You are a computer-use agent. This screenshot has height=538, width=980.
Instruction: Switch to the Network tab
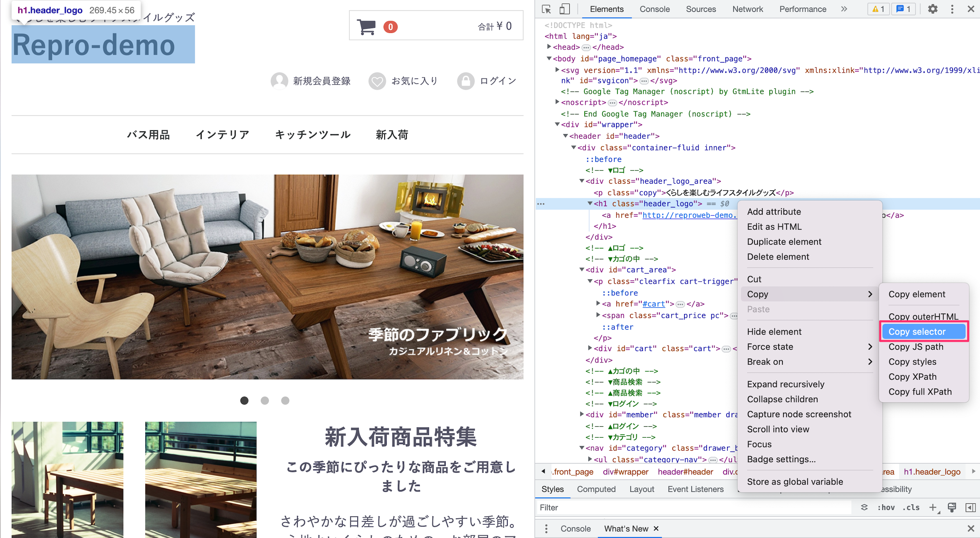pyautogui.click(x=747, y=9)
